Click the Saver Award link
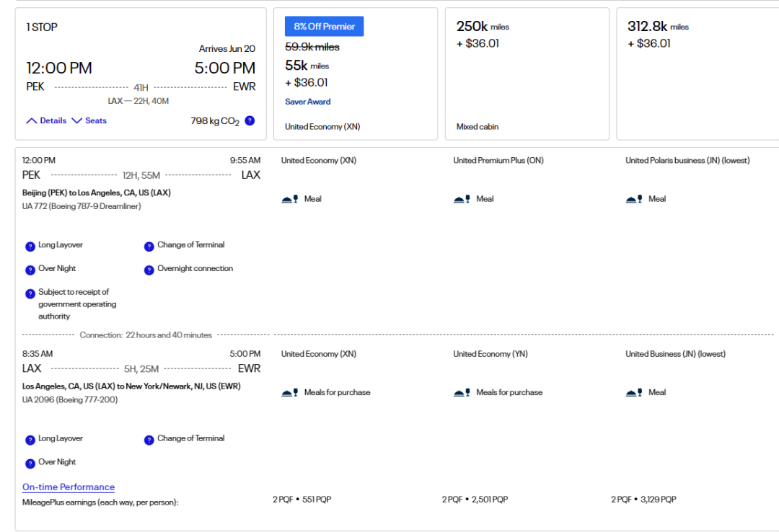Viewport: 779px width, 532px height. (x=307, y=102)
